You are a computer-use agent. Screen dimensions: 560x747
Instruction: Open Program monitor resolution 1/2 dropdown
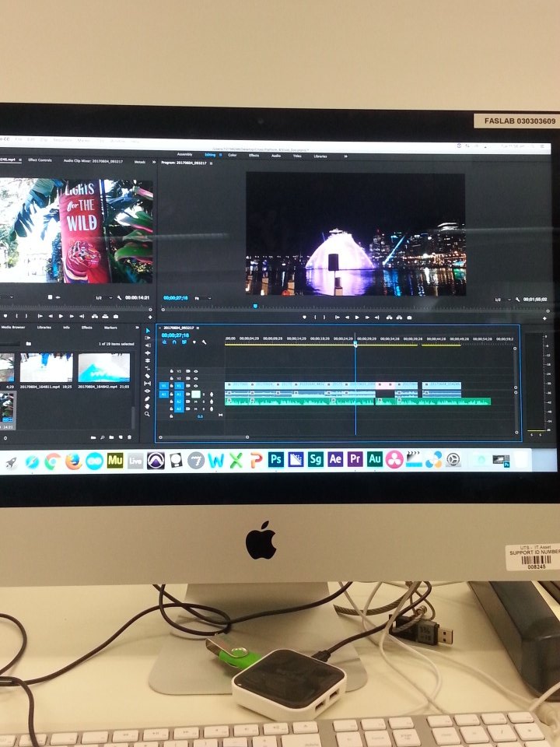tap(503, 300)
